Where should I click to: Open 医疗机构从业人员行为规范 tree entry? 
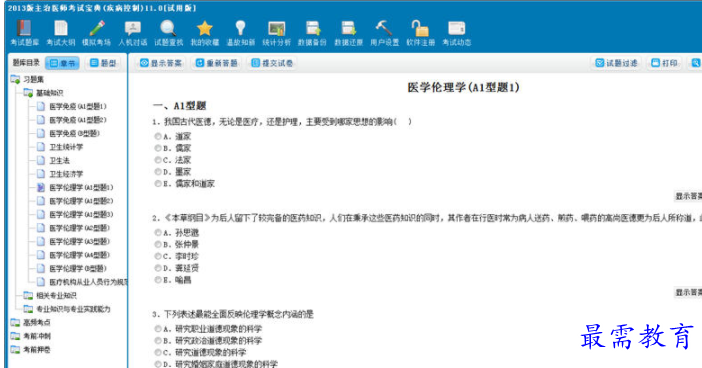(82, 282)
